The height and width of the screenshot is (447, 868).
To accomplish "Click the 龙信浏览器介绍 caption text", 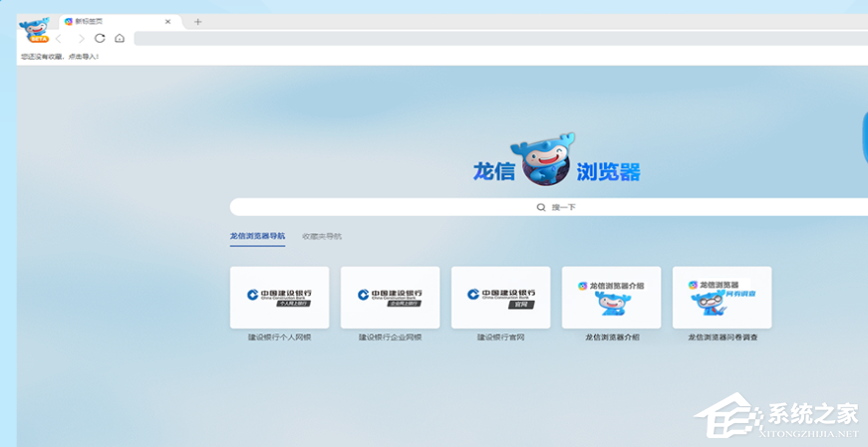I will (612, 336).
